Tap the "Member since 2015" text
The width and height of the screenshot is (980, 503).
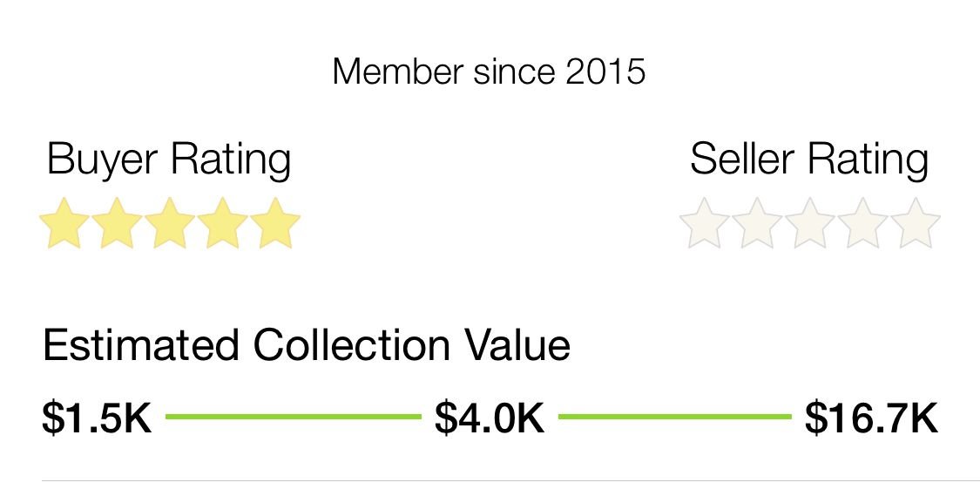[489, 72]
